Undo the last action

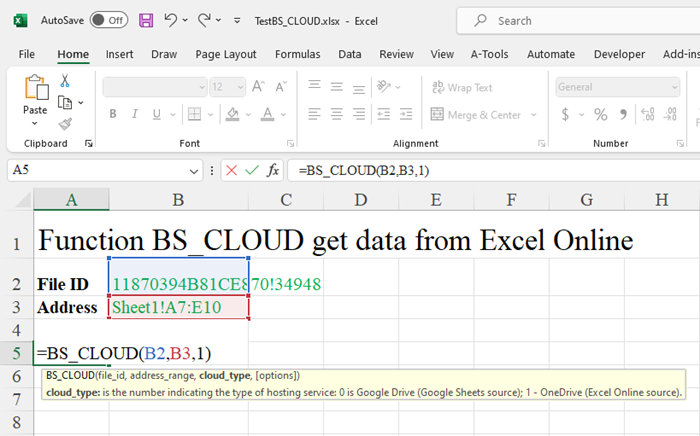pos(170,20)
